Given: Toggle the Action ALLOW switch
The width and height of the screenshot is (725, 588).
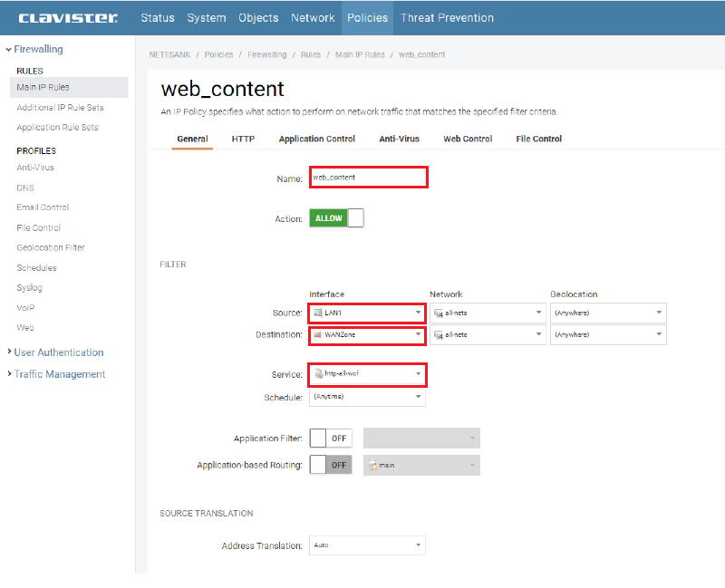Looking at the screenshot, I should 336,218.
